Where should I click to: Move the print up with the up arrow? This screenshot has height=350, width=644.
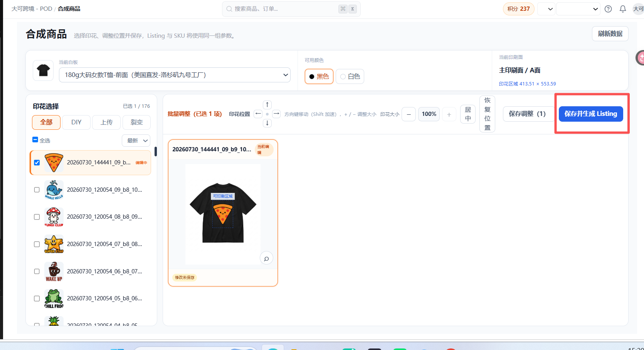[x=267, y=105]
